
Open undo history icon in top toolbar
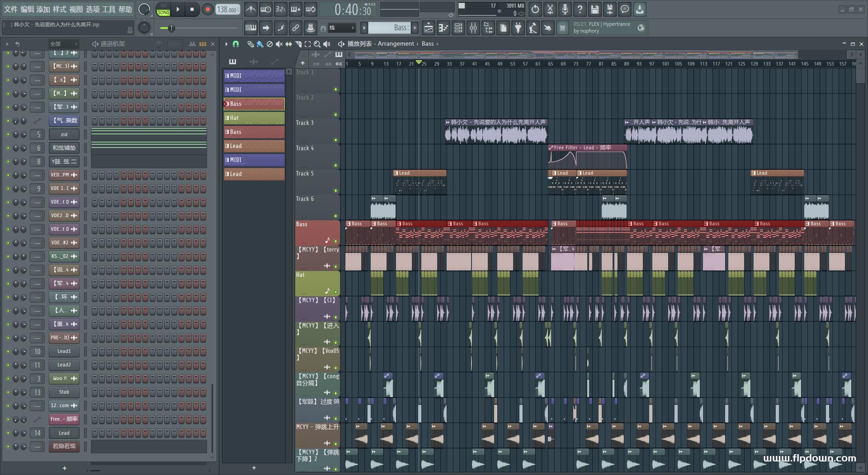pos(535,9)
